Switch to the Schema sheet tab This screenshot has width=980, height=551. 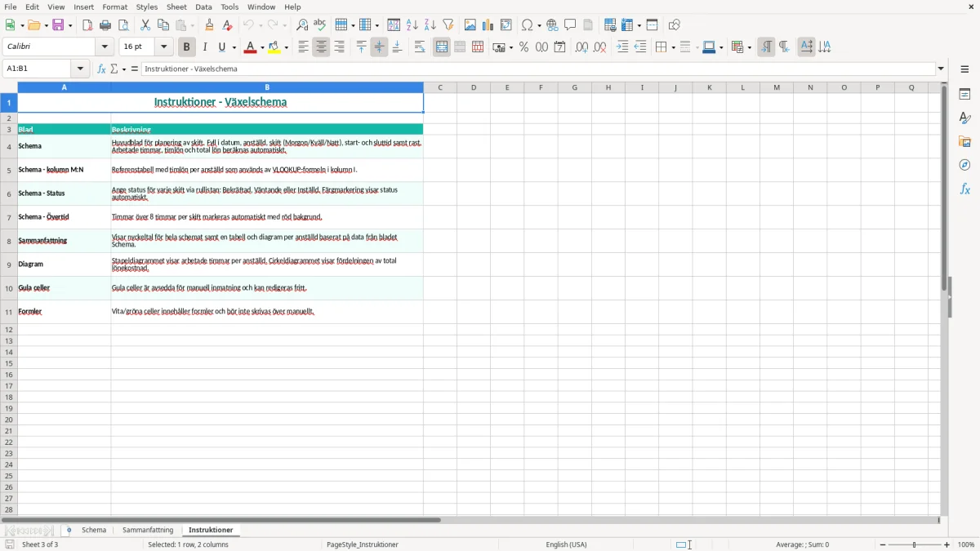pyautogui.click(x=94, y=531)
